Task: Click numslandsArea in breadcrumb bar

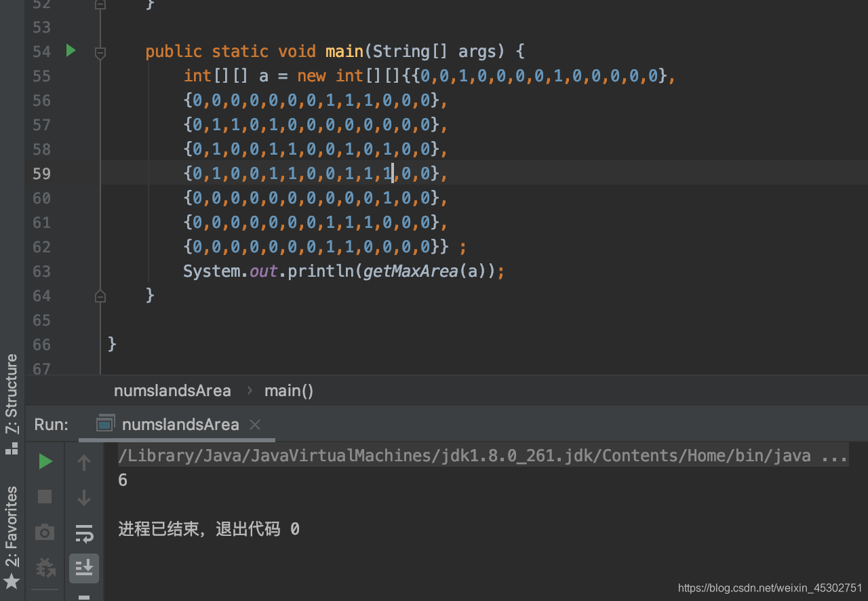Action: click(x=172, y=391)
